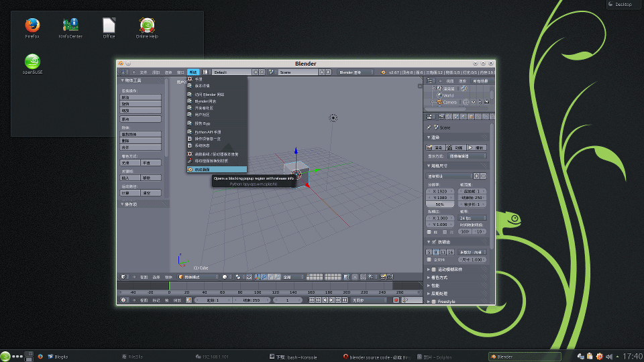Click the OpenGL render image camera icon
The image size is (644, 362).
click(x=383, y=277)
